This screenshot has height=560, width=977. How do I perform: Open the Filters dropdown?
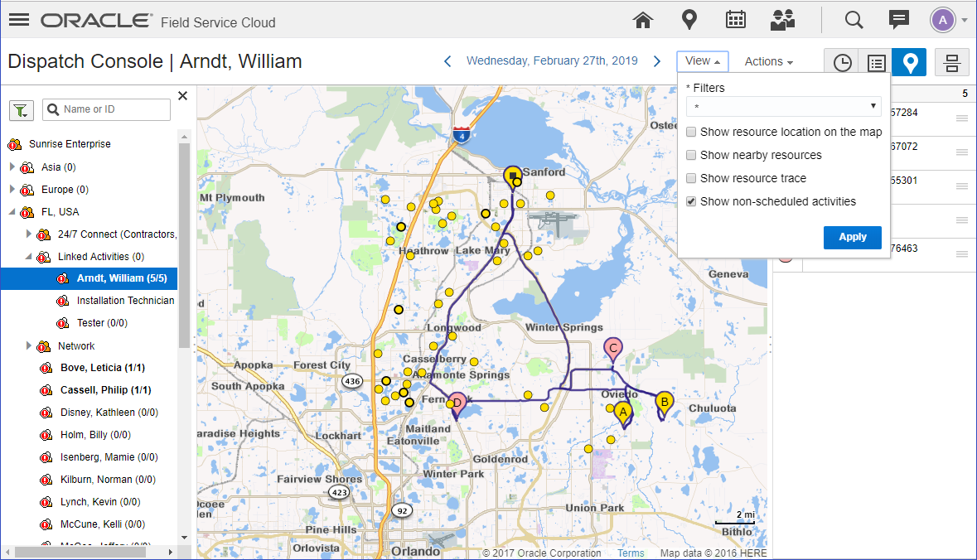(x=784, y=107)
